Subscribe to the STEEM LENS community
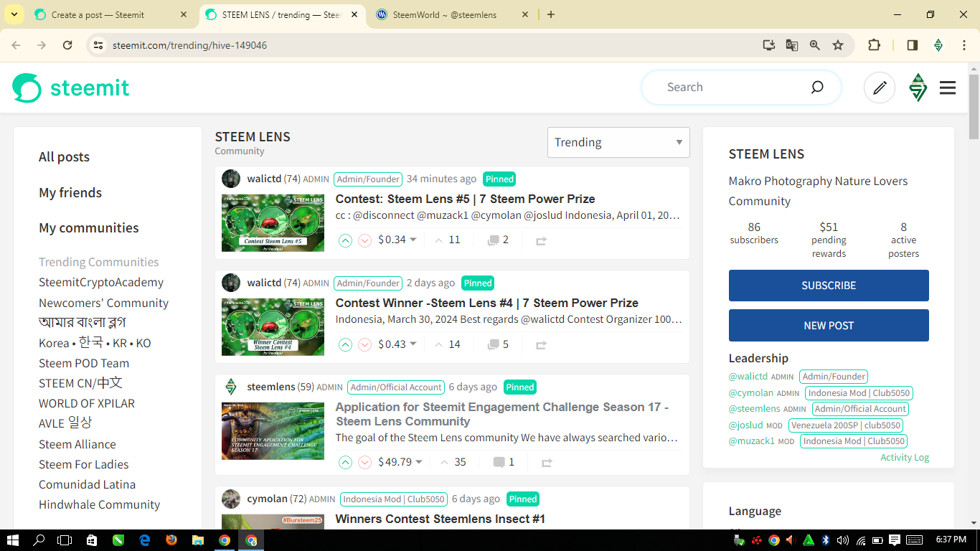The height and width of the screenshot is (551, 980). point(829,286)
